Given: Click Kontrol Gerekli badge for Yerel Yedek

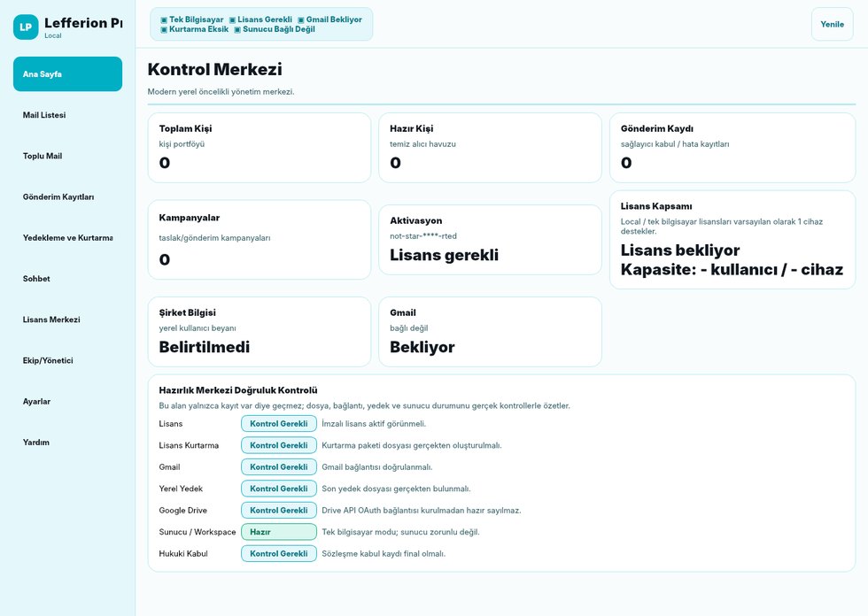Looking at the screenshot, I should point(279,489).
